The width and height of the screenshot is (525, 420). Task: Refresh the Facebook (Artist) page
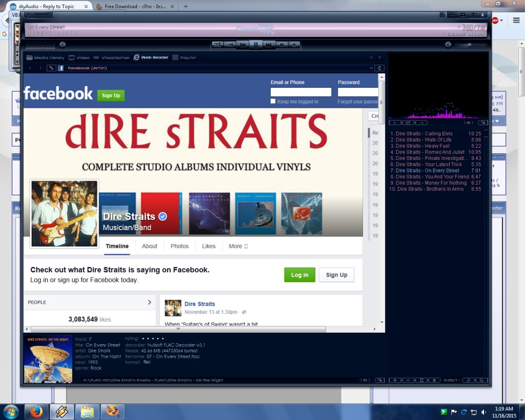(x=379, y=68)
